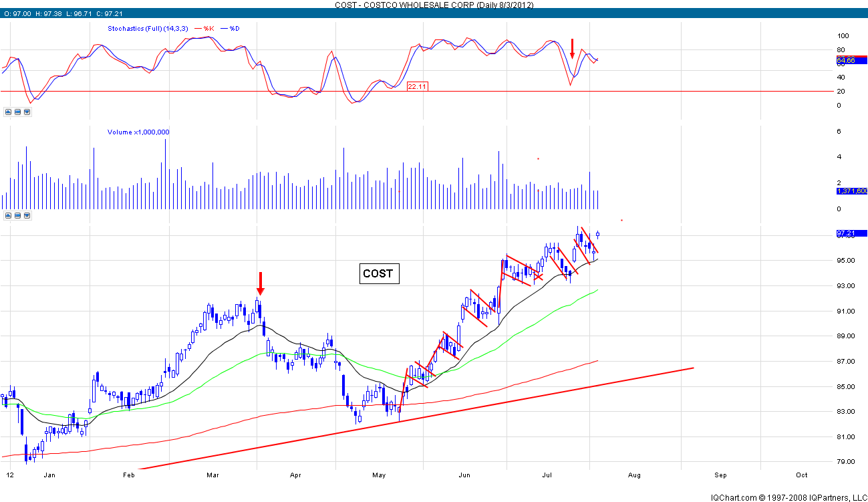Click the Mar label on the date axis
Viewport: 868px width, 502px height.
213,475
